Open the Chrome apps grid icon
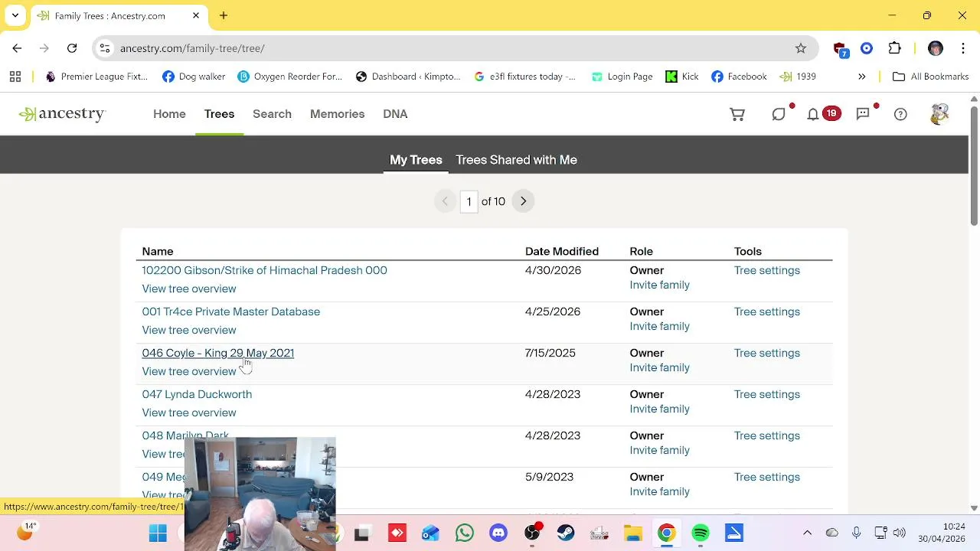The width and height of the screenshot is (980, 551). [x=15, y=77]
